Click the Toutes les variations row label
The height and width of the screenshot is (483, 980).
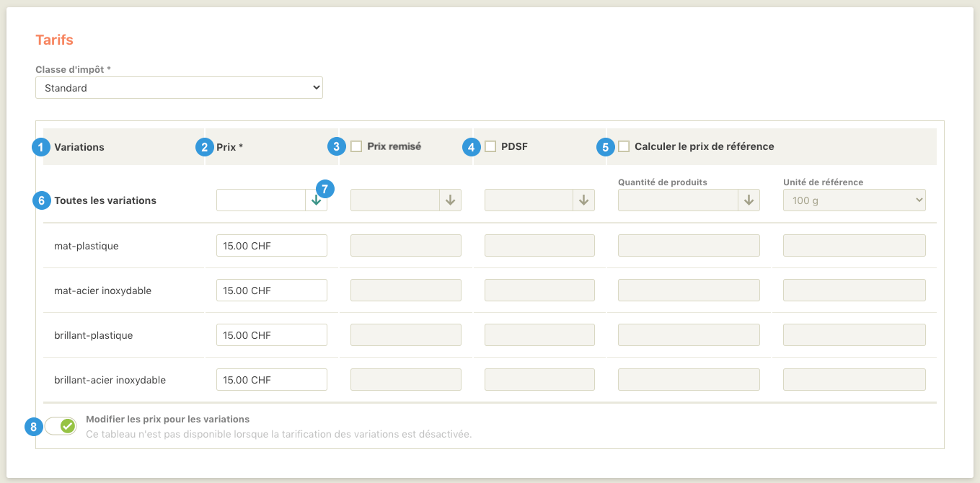pos(105,200)
